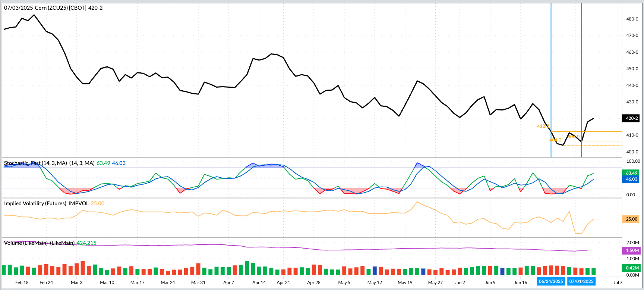The image size is (644, 290).
Task: Click the tallest green volume bar near Apr 14
Action: coord(247,268)
